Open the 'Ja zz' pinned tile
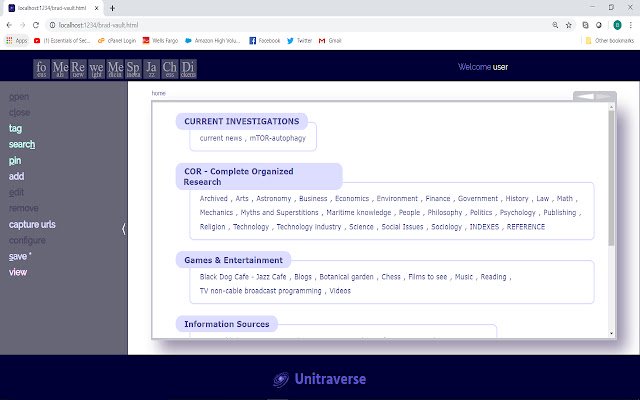The width and height of the screenshot is (640, 400). click(151, 69)
